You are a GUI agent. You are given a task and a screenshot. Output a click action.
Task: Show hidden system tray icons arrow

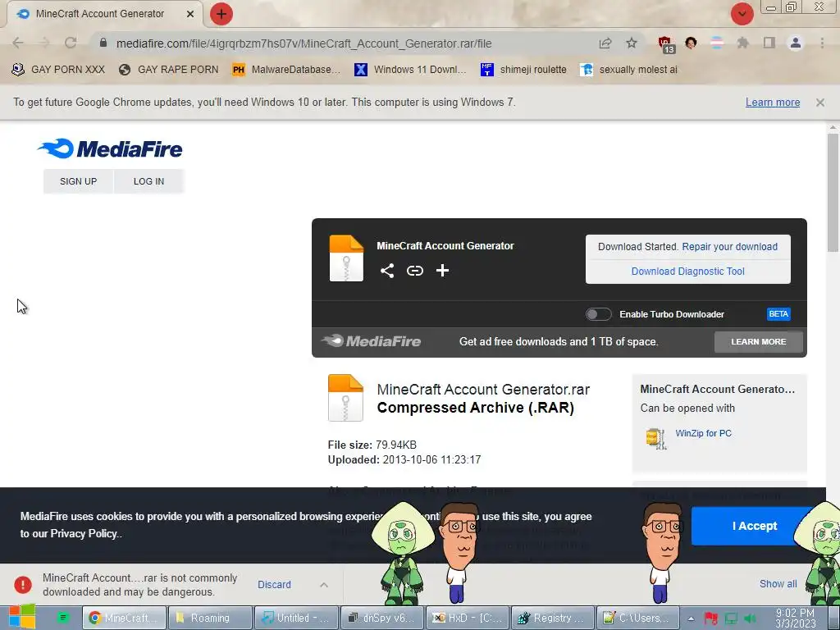pos(691,619)
